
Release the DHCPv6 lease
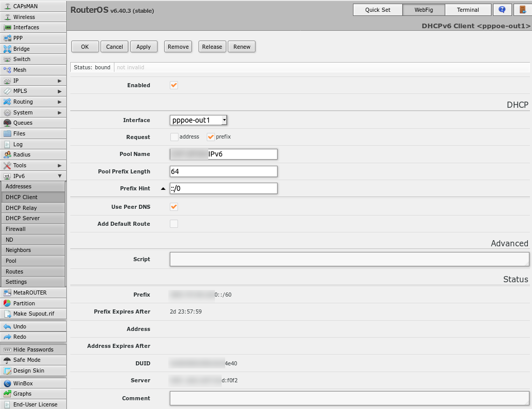coord(212,47)
